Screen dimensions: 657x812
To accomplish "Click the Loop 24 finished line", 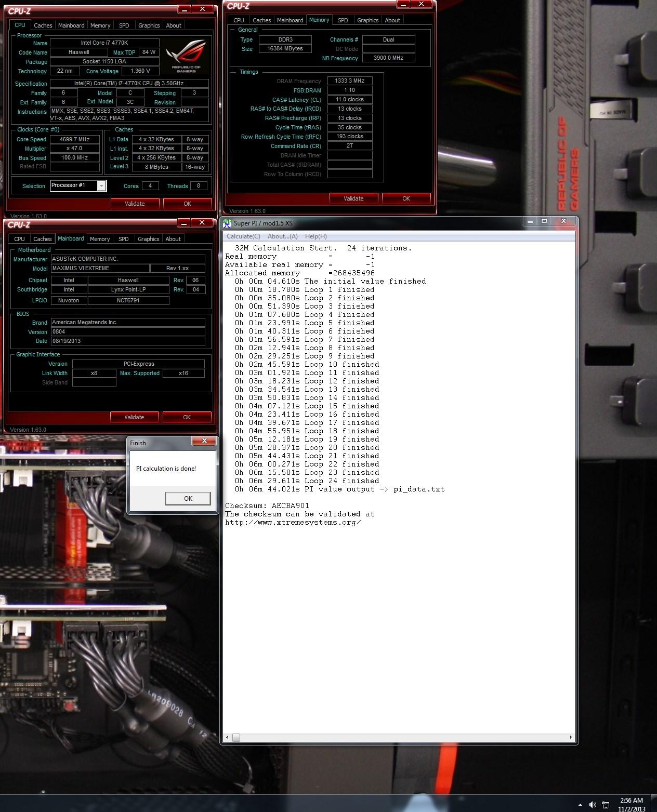I will [307, 481].
